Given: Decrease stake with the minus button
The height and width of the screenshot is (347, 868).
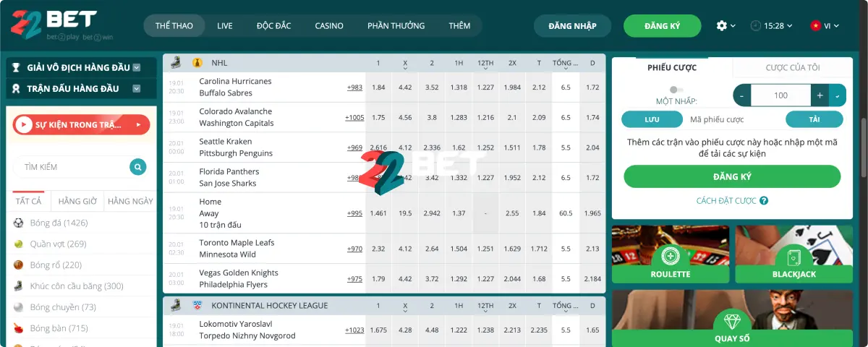Looking at the screenshot, I should tap(742, 95).
